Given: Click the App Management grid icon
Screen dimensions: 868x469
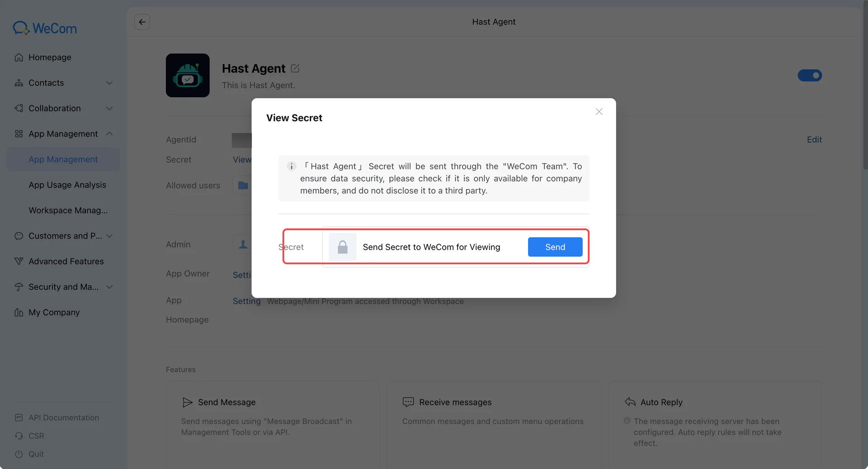Looking at the screenshot, I should pos(19,134).
